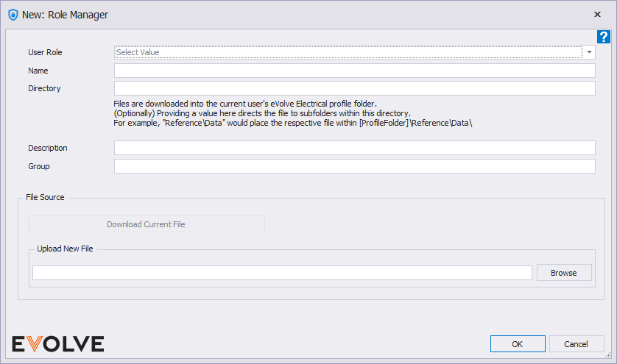Click the text about eVolve Electrical profile folder
This screenshot has height=364, width=617.
coord(245,104)
